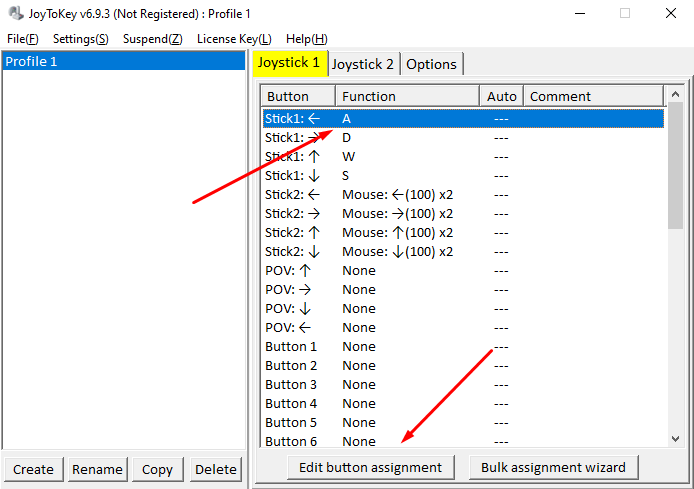
Task: Select the Stick2 right mouse row
Action: 463,214
